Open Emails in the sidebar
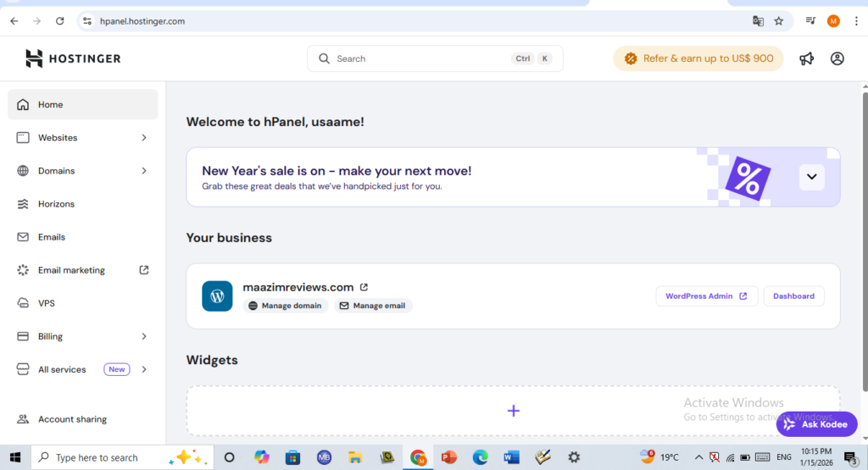This screenshot has width=868, height=470. click(x=82, y=236)
